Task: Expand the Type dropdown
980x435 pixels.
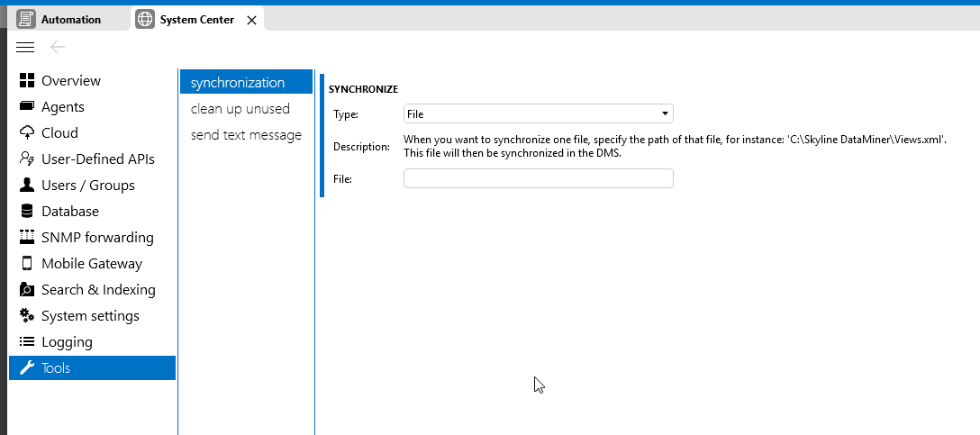Action: (x=538, y=114)
